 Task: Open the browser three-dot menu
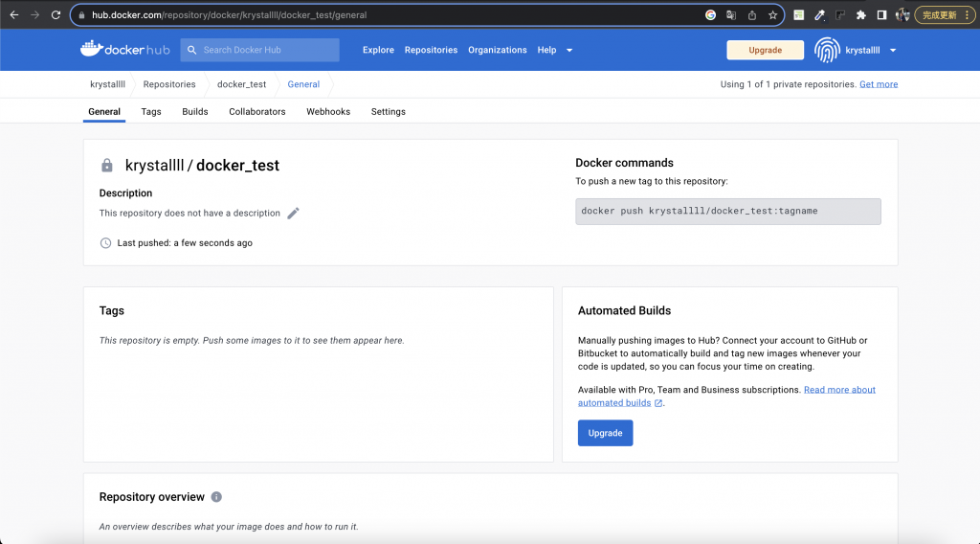pos(968,15)
